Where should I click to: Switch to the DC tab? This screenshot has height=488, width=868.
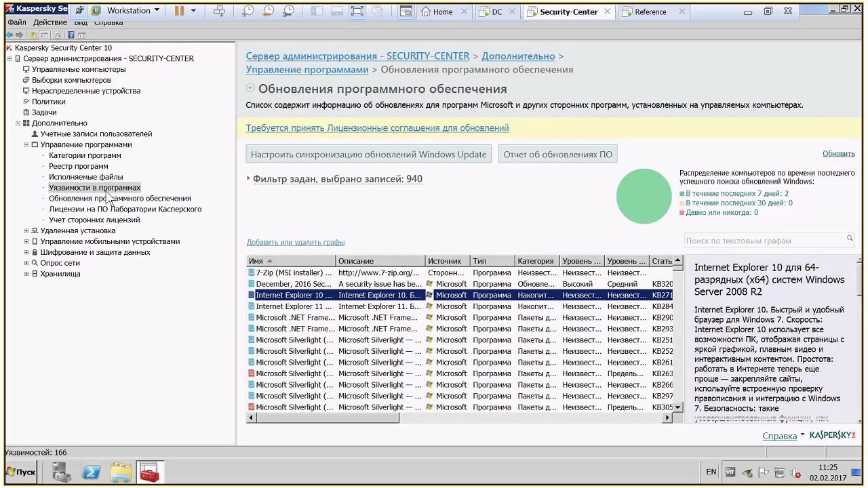point(496,12)
